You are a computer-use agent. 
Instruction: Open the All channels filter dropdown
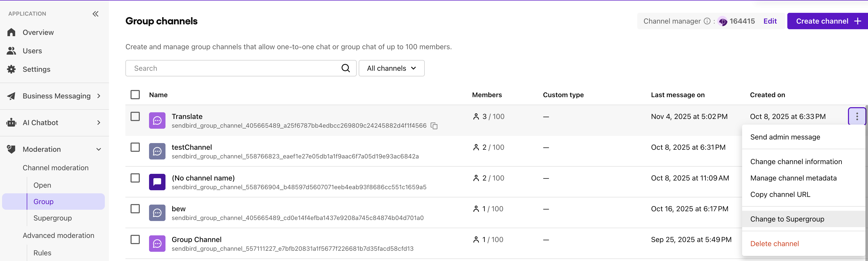click(x=391, y=68)
